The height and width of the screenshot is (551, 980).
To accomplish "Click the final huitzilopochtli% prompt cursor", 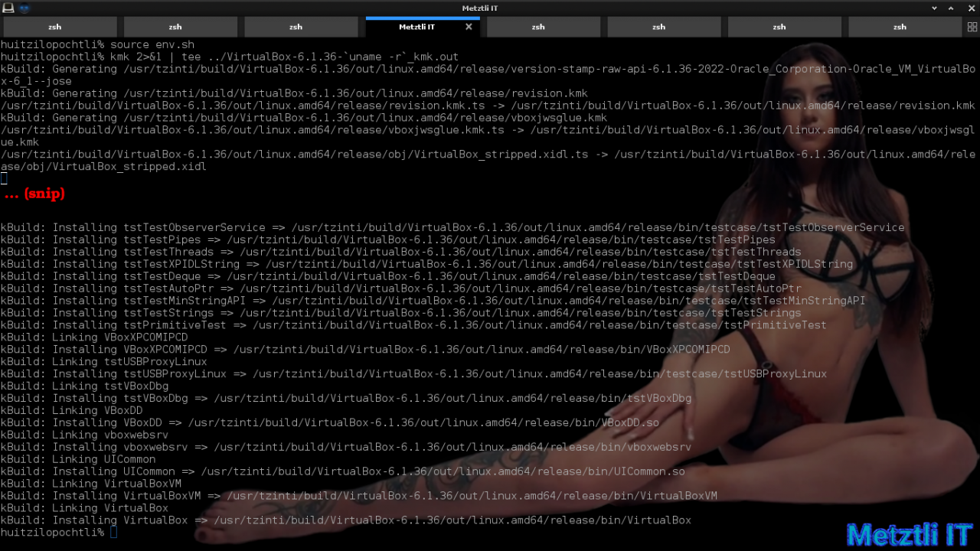I will click(113, 532).
